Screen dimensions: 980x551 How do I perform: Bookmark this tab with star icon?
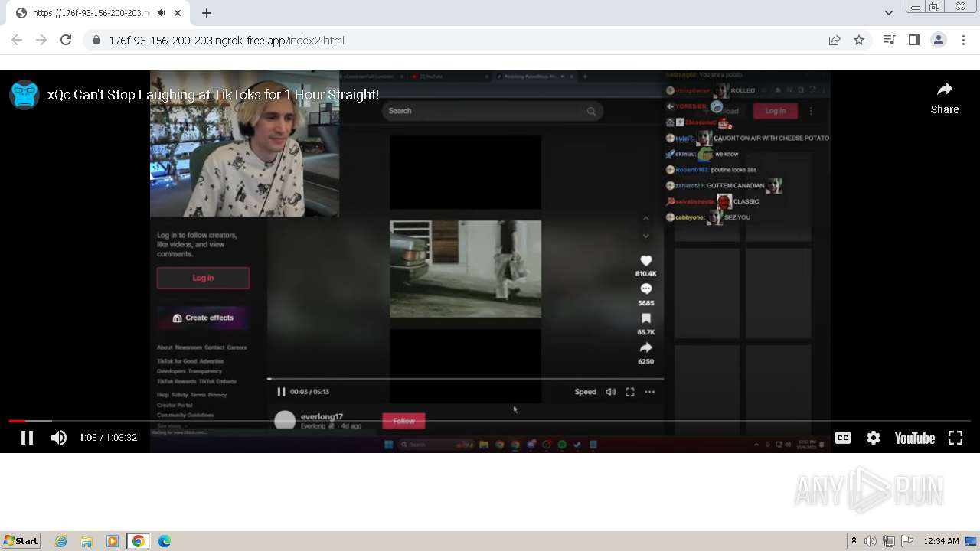[859, 41]
